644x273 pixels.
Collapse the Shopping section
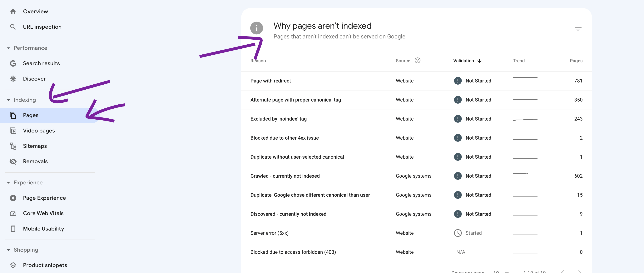click(x=8, y=250)
